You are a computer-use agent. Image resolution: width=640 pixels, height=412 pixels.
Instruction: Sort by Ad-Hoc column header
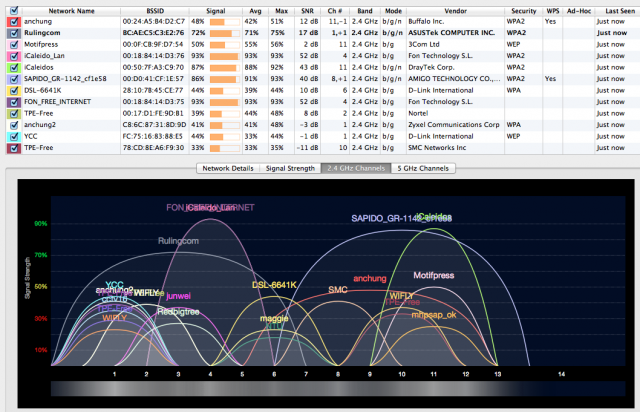[579, 11]
